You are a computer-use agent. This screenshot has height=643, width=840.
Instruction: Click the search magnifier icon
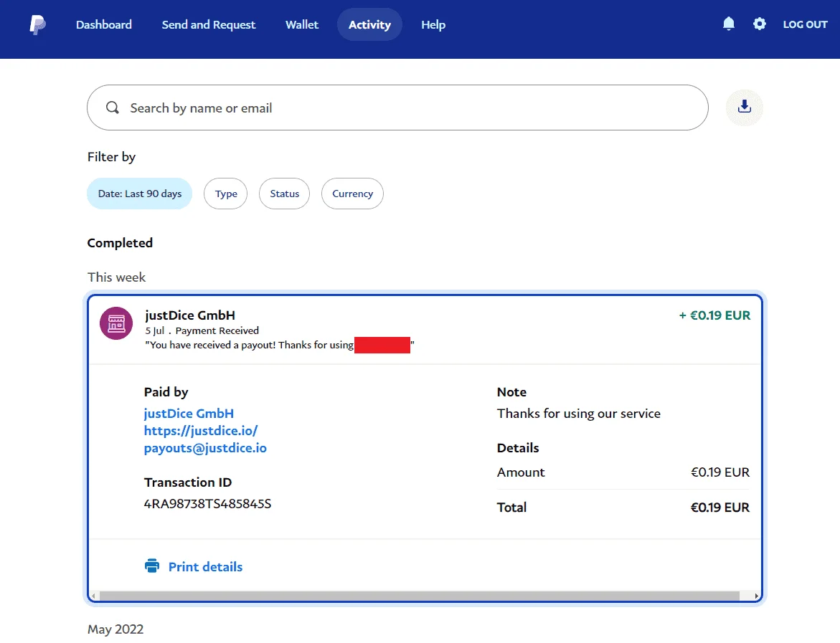pos(113,108)
